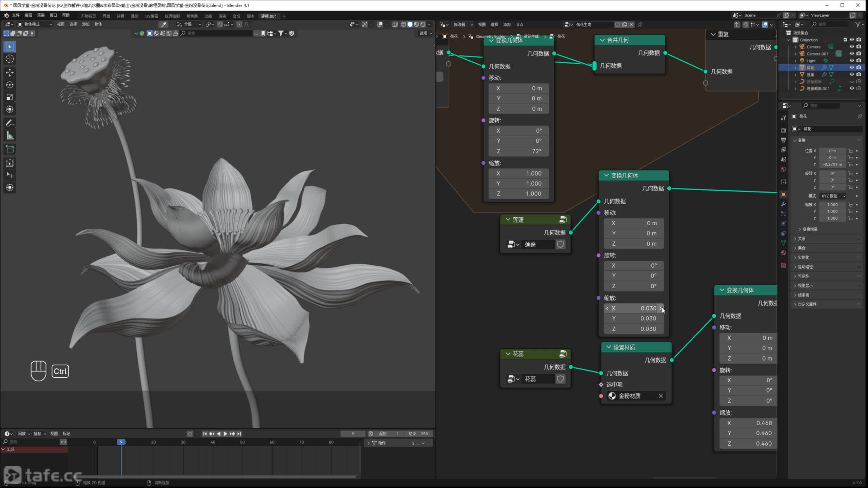Open the Modifiers wrench properties tab
Image resolution: width=868 pixels, height=488 pixels.
tap(783, 204)
